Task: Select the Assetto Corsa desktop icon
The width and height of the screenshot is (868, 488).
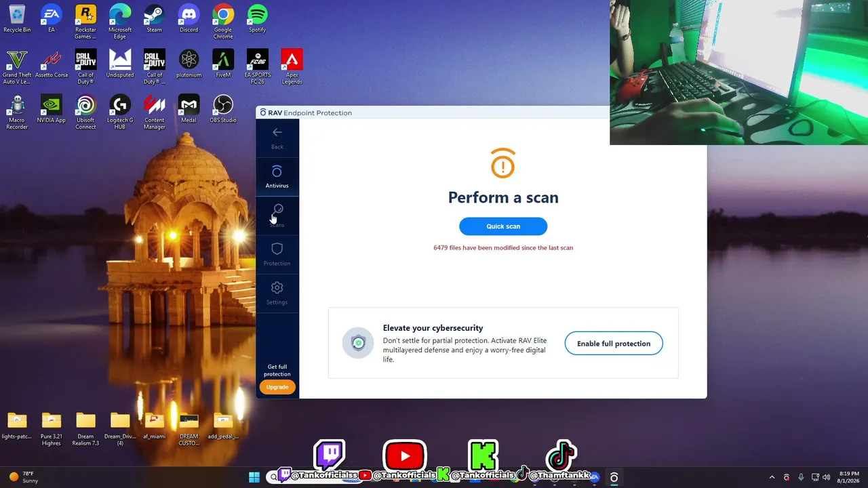Action: 52,64
